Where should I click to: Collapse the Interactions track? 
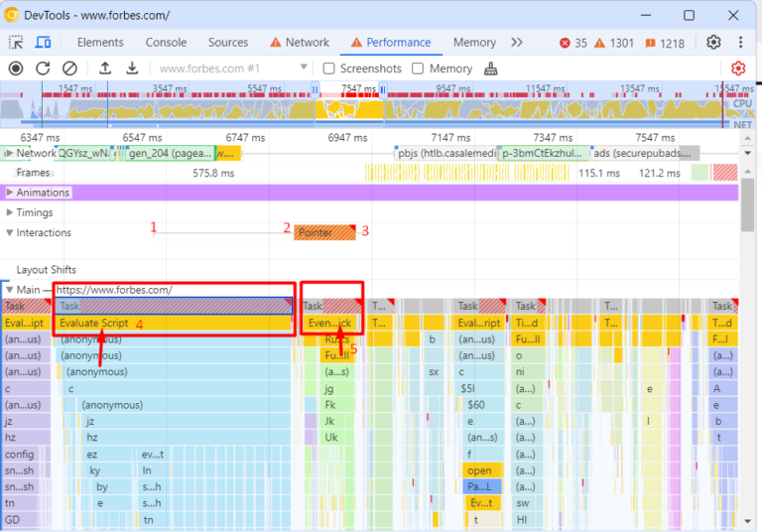(10, 233)
